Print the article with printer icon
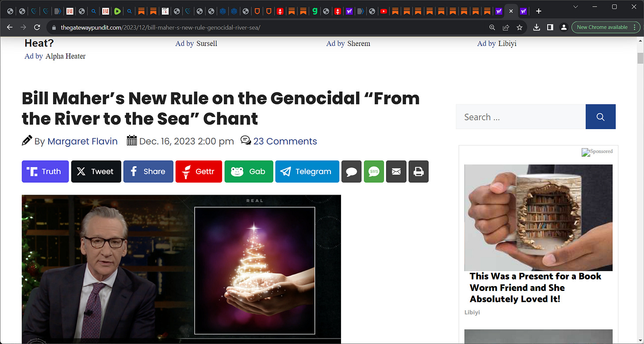Viewport: 644px width, 344px height. 418,172
